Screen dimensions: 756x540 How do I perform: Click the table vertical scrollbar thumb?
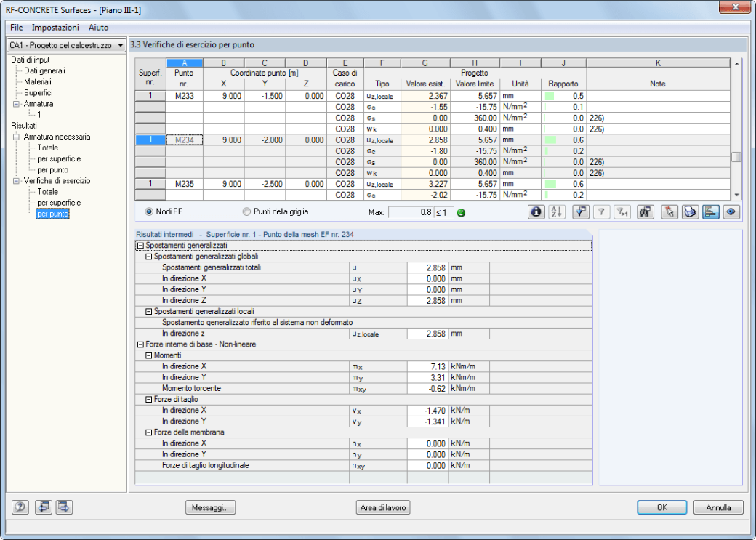(x=736, y=157)
